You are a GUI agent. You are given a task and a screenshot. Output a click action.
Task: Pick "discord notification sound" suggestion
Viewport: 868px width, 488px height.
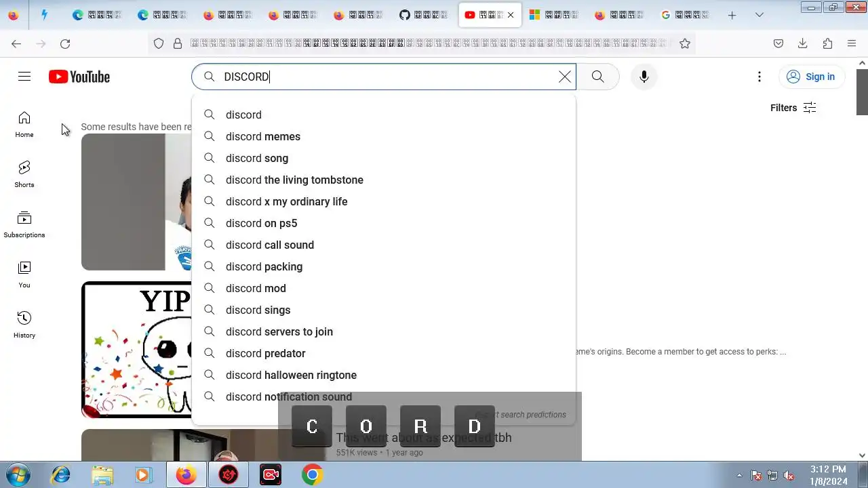point(384,396)
